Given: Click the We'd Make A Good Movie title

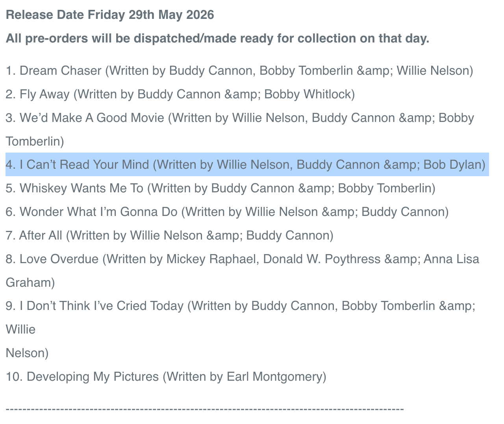Looking at the screenshot, I should [92, 118].
